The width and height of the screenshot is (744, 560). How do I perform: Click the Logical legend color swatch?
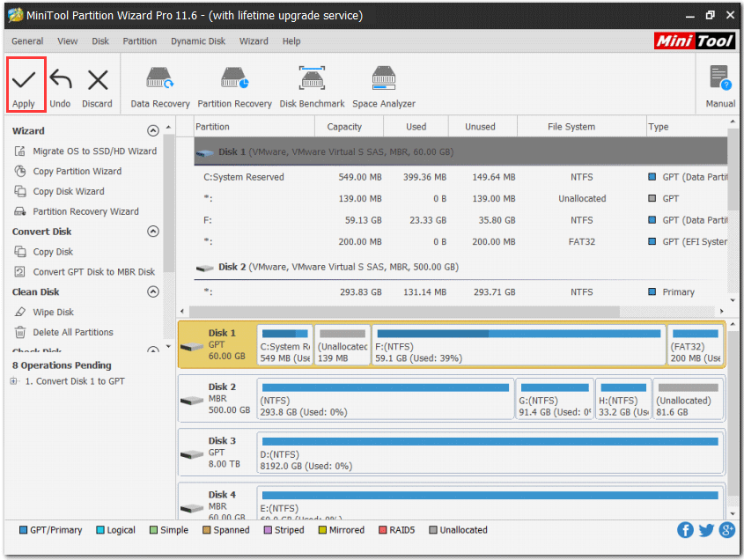pyautogui.click(x=100, y=530)
